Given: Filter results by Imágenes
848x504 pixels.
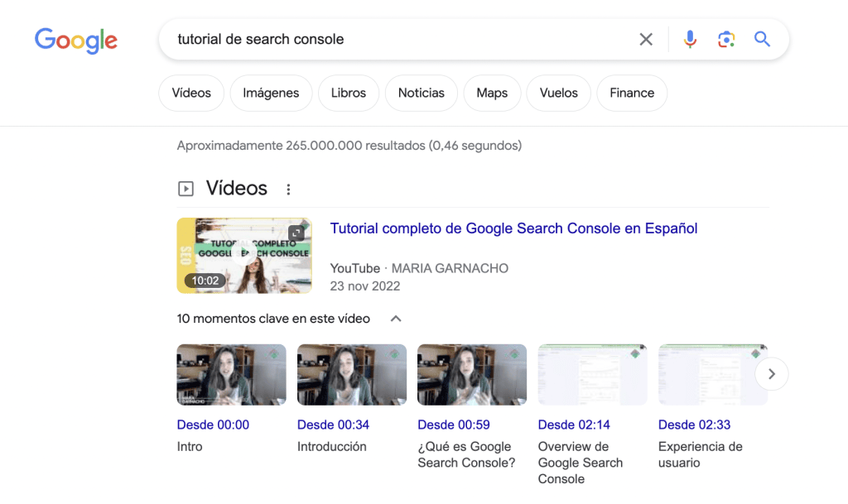Looking at the screenshot, I should (271, 93).
